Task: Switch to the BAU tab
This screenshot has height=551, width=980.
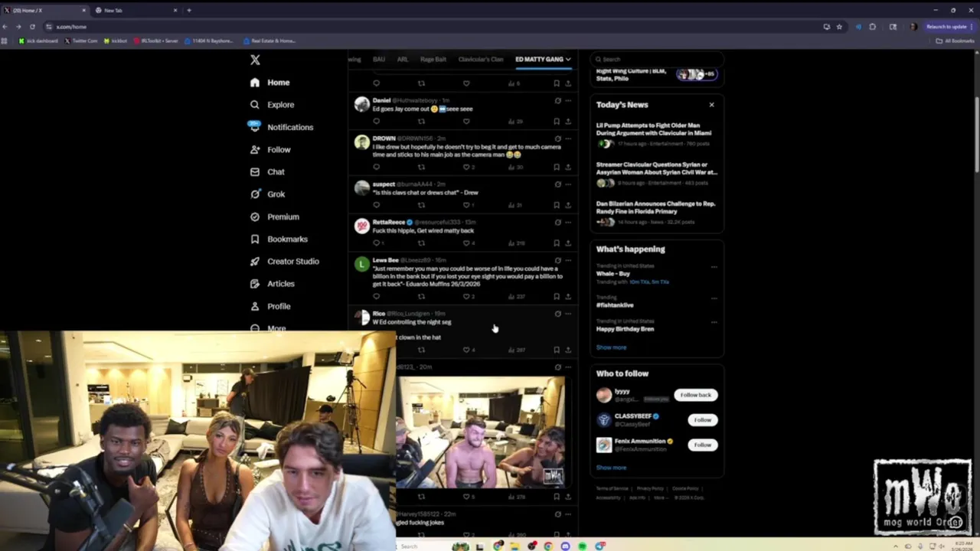Action: point(379,59)
